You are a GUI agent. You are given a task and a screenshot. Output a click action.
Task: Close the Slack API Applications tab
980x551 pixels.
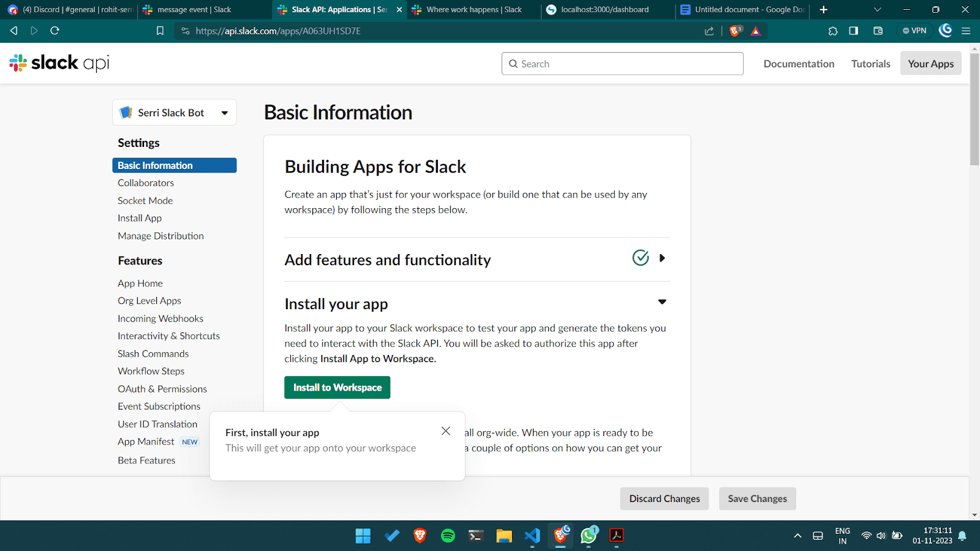(x=399, y=10)
